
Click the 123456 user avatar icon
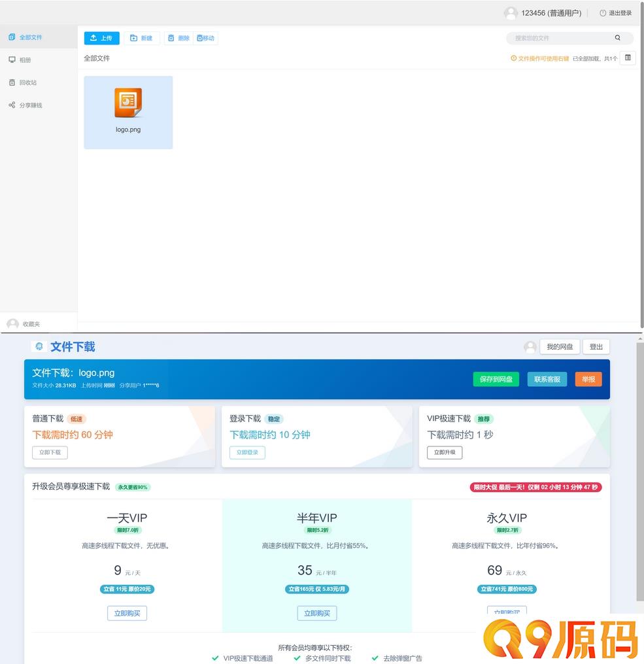pos(511,13)
